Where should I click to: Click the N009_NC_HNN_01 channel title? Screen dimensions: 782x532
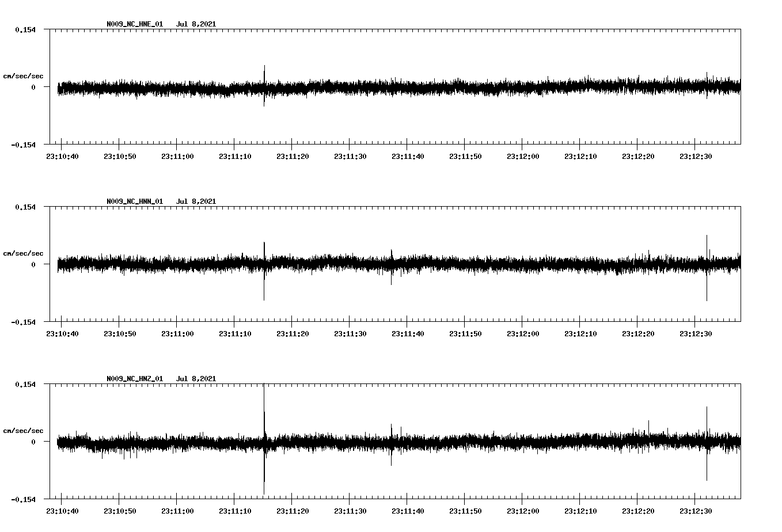pyautogui.click(x=135, y=202)
